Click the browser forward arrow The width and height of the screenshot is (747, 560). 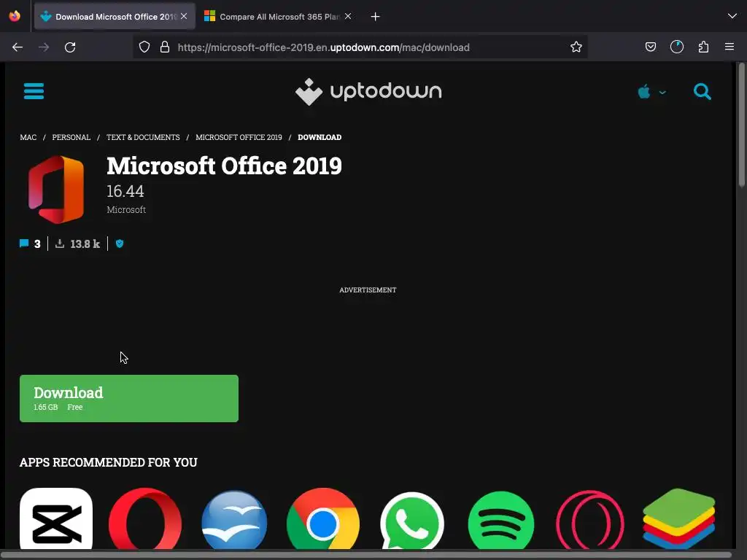point(44,47)
